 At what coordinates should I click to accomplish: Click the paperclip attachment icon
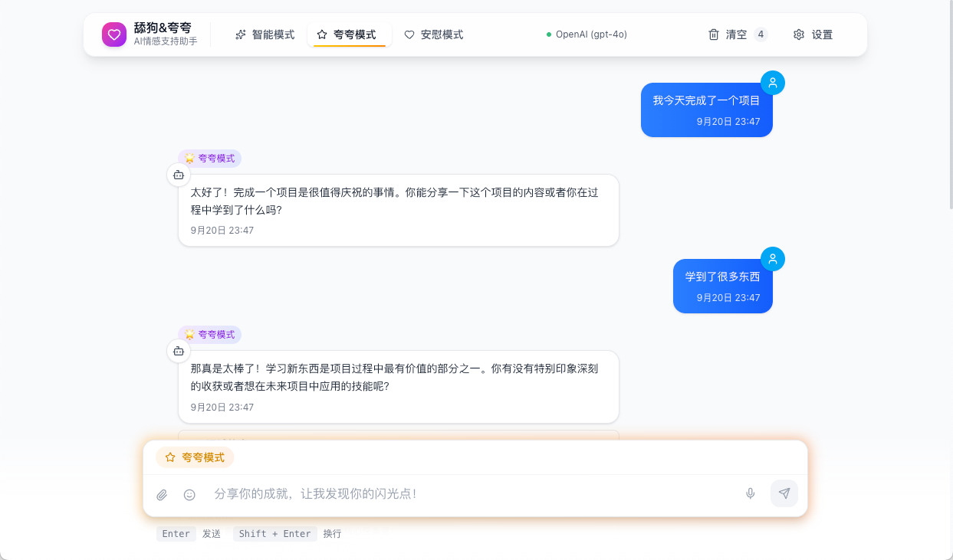(162, 495)
